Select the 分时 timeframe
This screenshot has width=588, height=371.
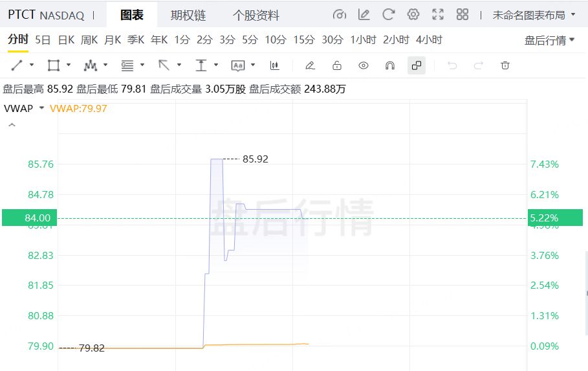tap(18, 39)
